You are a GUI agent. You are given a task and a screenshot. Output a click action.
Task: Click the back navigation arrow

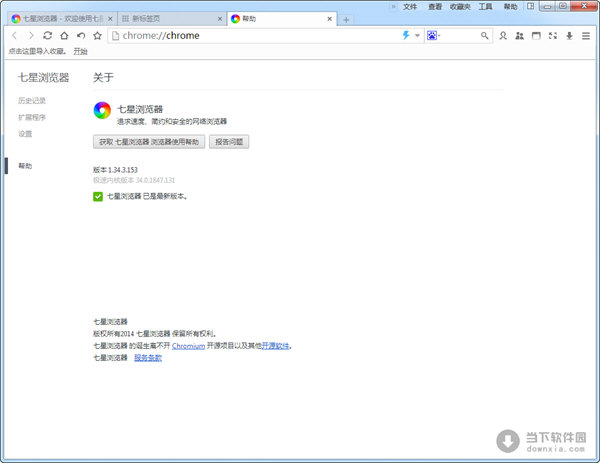point(15,36)
